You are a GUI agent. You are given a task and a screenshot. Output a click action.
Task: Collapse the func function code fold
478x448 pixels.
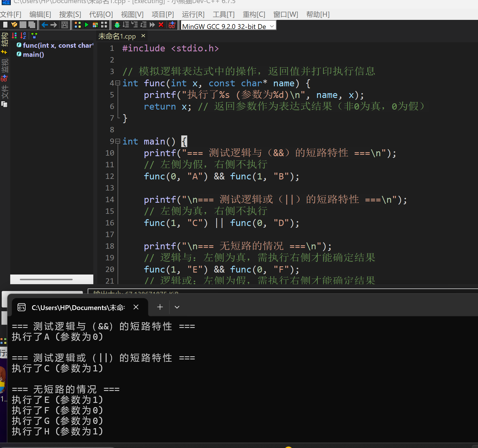118,83
